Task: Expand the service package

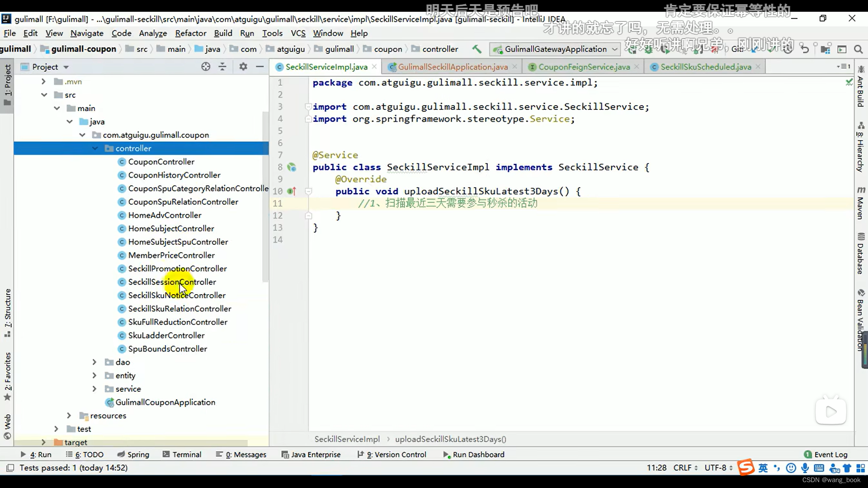Action: click(x=94, y=389)
